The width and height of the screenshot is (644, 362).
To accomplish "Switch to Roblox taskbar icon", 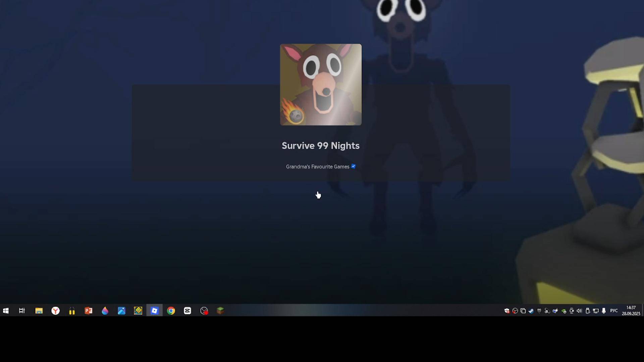I will pyautogui.click(x=154, y=311).
